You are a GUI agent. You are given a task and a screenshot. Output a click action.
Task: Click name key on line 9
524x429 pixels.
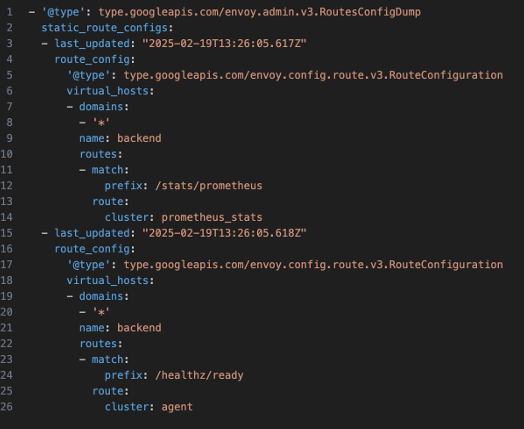point(92,138)
